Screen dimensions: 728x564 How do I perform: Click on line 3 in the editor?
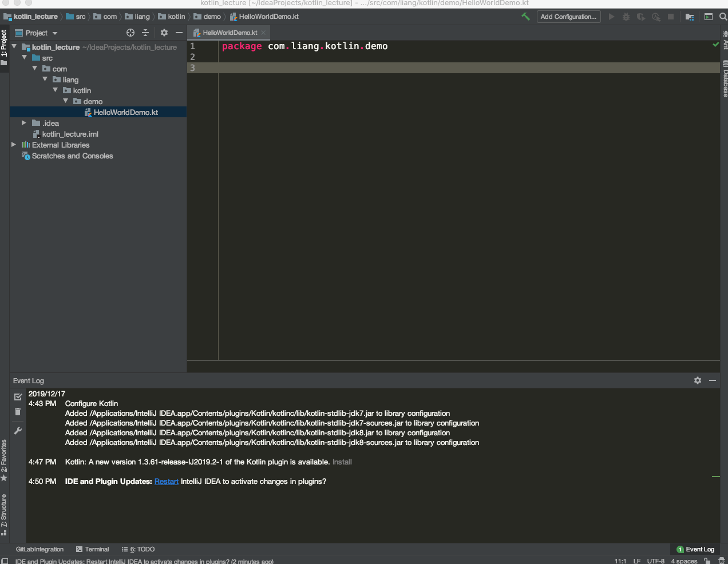pos(453,67)
